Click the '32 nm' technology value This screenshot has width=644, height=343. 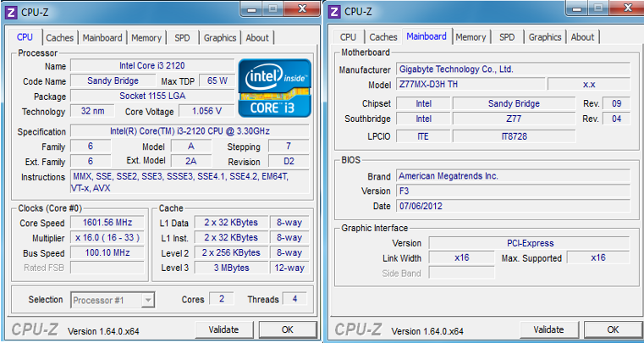[x=92, y=111]
